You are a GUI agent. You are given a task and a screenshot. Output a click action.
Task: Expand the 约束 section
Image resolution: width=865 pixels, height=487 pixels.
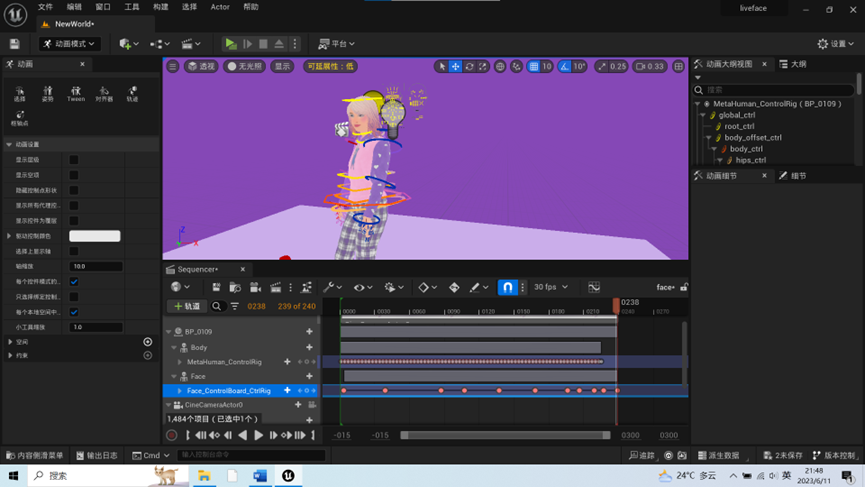pyautogui.click(x=10, y=356)
